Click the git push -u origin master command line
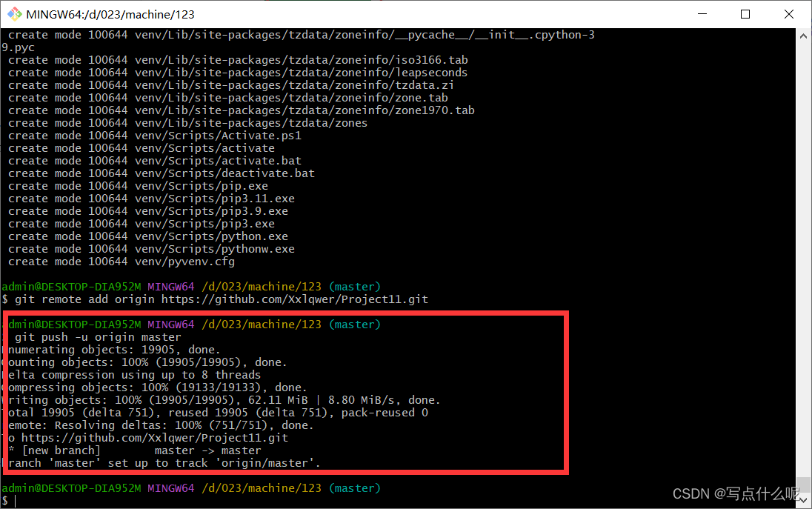This screenshot has height=509, width=812. (99, 336)
